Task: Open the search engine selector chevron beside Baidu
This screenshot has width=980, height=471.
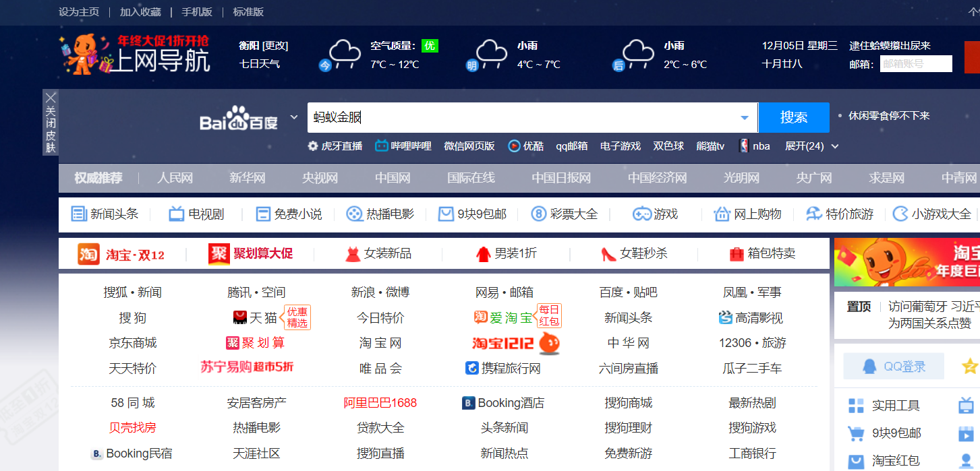Action: click(x=294, y=117)
